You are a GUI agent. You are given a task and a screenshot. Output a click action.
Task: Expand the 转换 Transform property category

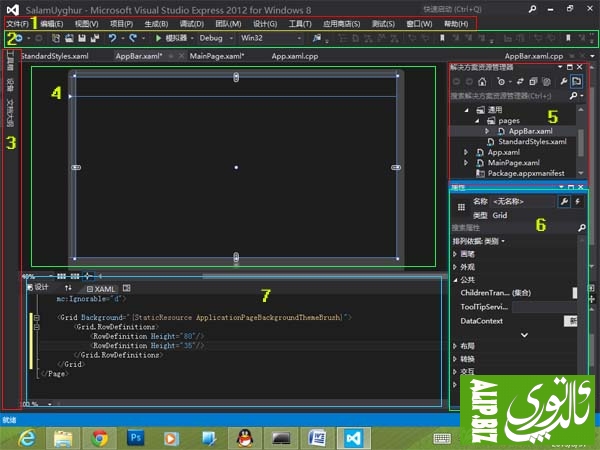click(x=455, y=359)
